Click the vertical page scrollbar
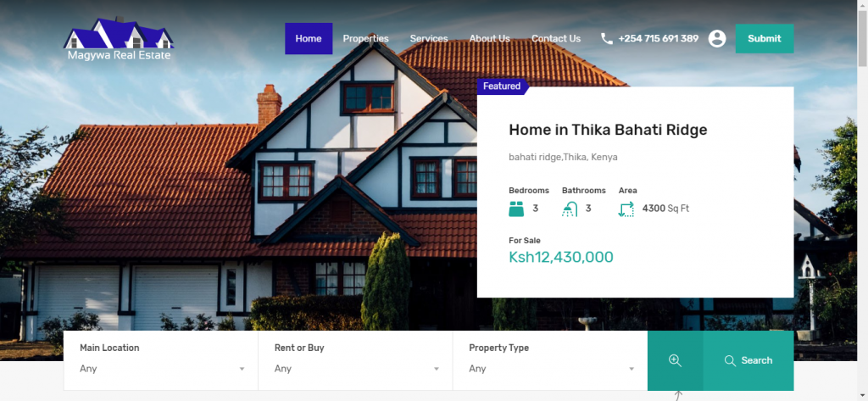Image resolution: width=868 pixels, height=401 pixels. [862, 200]
